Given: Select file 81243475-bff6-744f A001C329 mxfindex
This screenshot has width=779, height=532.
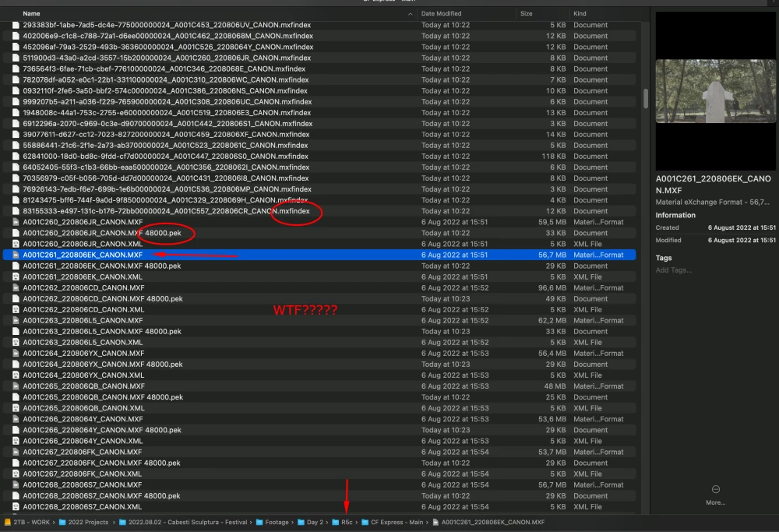Looking at the screenshot, I should [165, 200].
